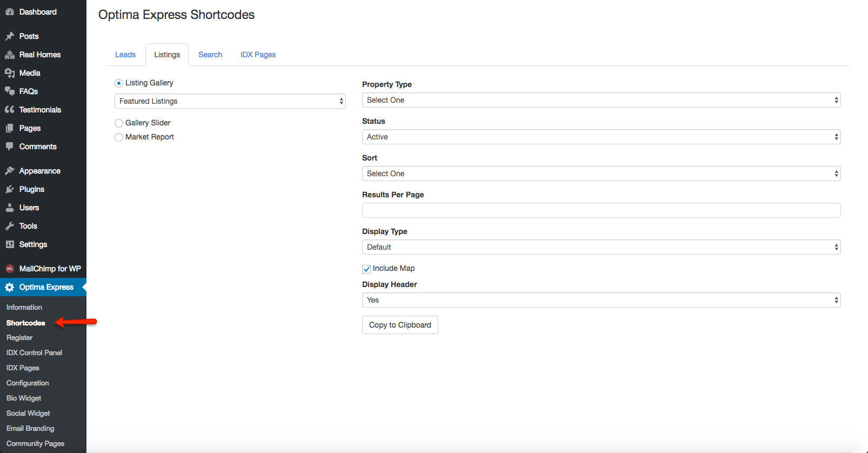
Task: Go to the Posts menu label
Action: [29, 36]
